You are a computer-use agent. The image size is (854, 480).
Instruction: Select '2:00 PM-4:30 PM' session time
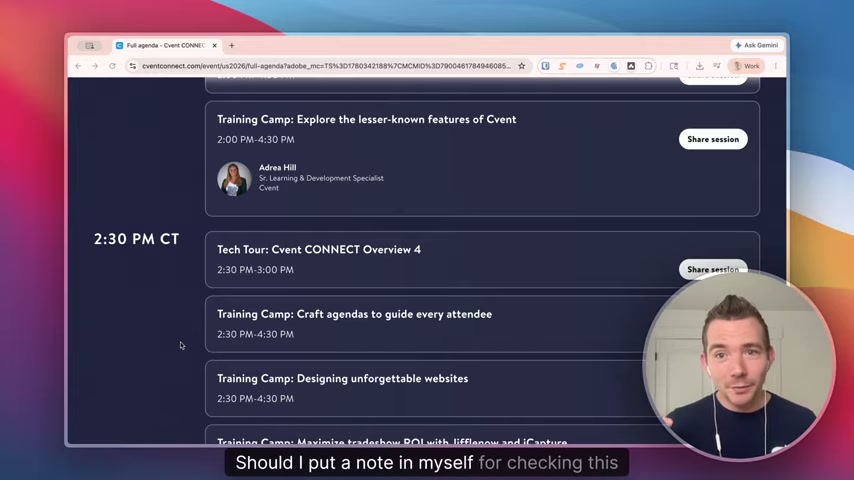pos(255,139)
